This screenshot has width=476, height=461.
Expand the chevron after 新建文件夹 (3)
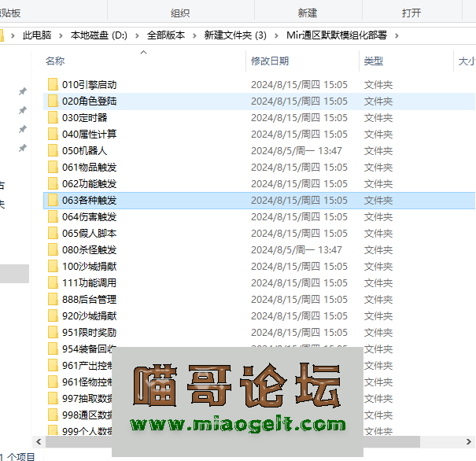(276, 36)
